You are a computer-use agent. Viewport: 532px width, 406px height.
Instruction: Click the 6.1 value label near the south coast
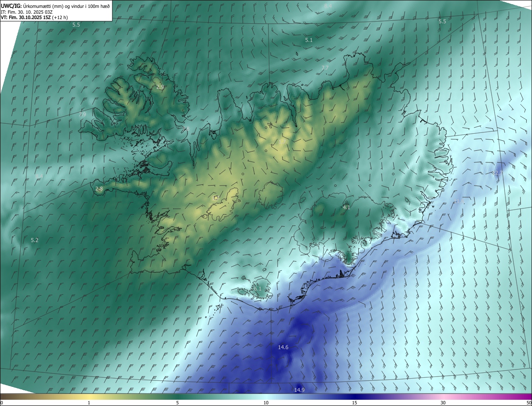258,289
